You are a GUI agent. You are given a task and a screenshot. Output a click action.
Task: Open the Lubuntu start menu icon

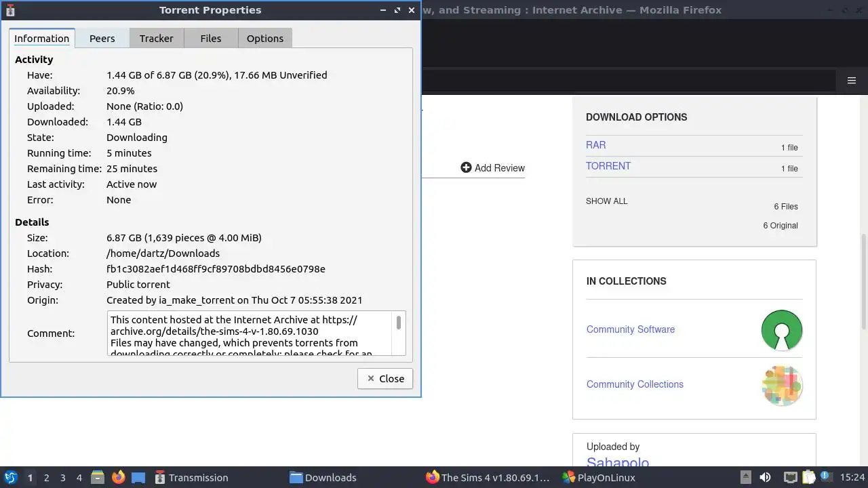pos(11,477)
